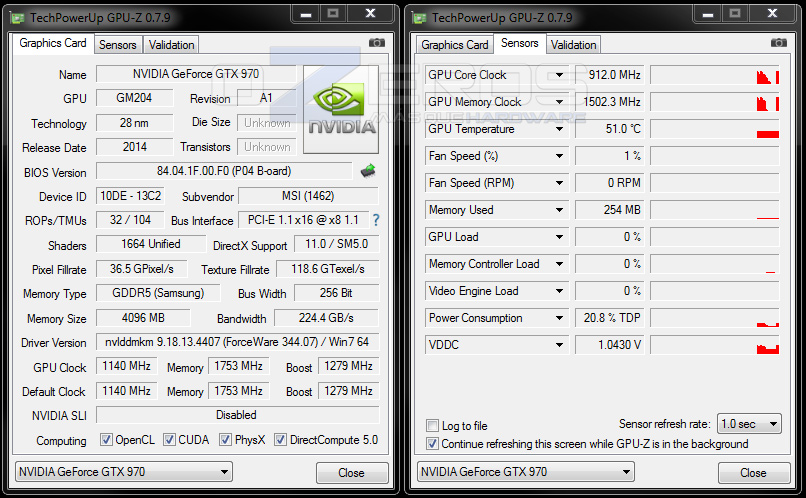Image resolution: width=806 pixels, height=498 pixels.
Task: Toggle the DirectCompute 5.0 checkbox
Action: click(x=280, y=440)
